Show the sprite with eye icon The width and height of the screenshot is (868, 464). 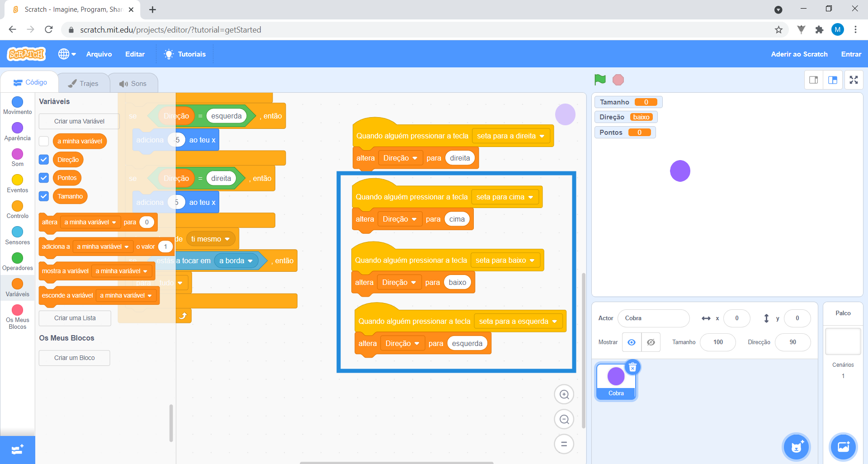632,342
